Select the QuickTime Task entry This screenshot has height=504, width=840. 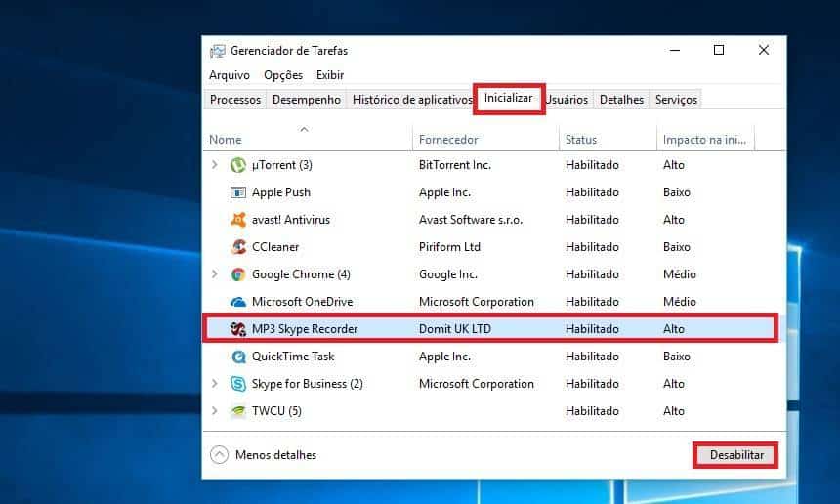pyautogui.click(x=293, y=357)
